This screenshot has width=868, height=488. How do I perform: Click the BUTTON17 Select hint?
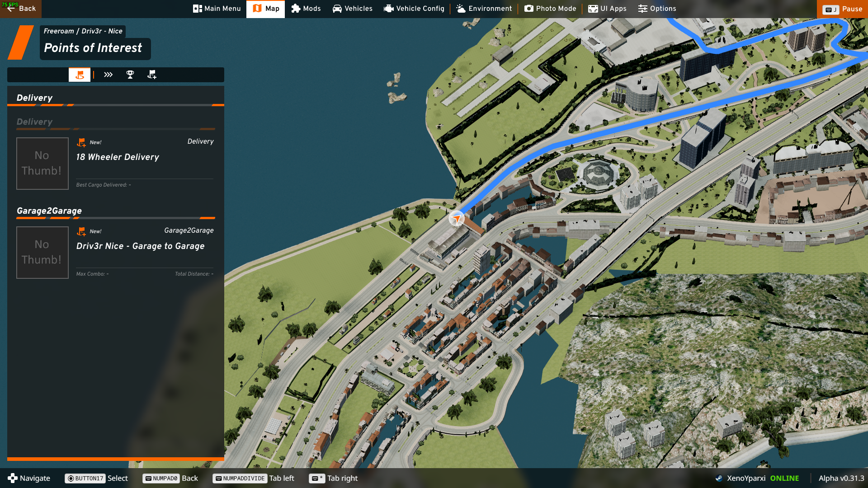pos(96,478)
